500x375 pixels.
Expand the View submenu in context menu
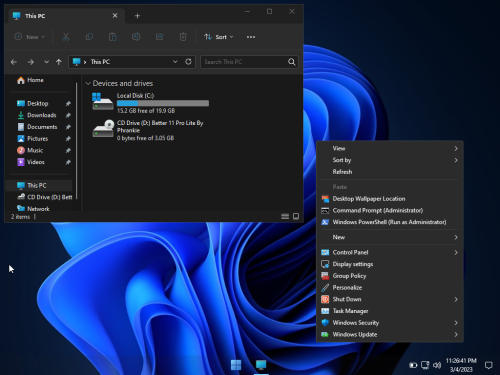[x=390, y=148]
